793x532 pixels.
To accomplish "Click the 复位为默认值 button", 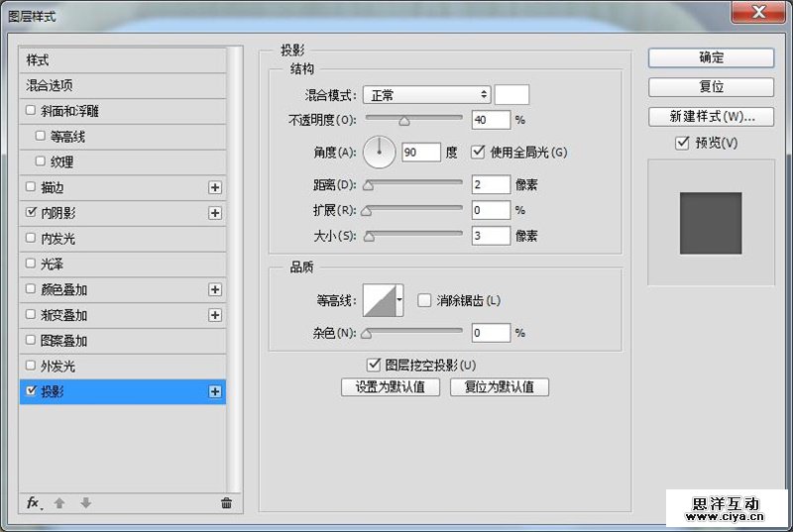I will 500,387.
